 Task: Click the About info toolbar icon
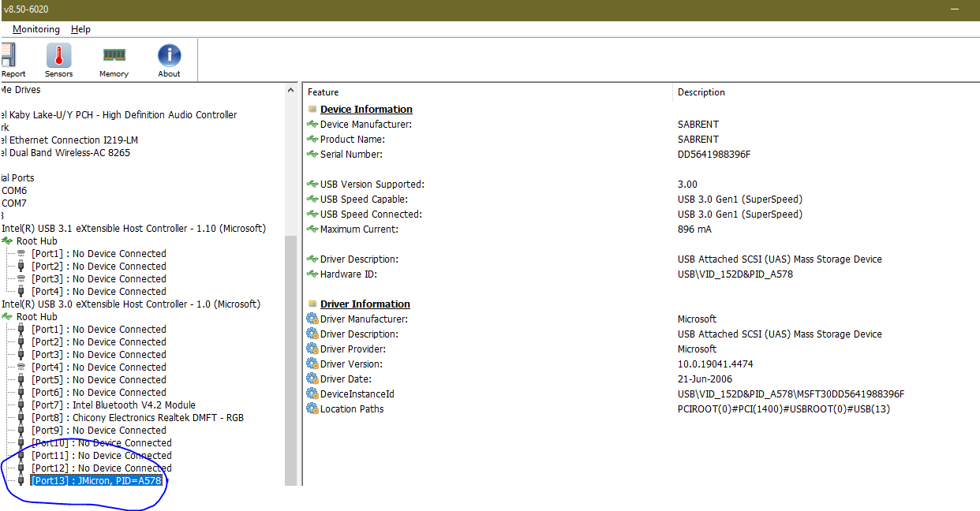[x=169, y=55]
